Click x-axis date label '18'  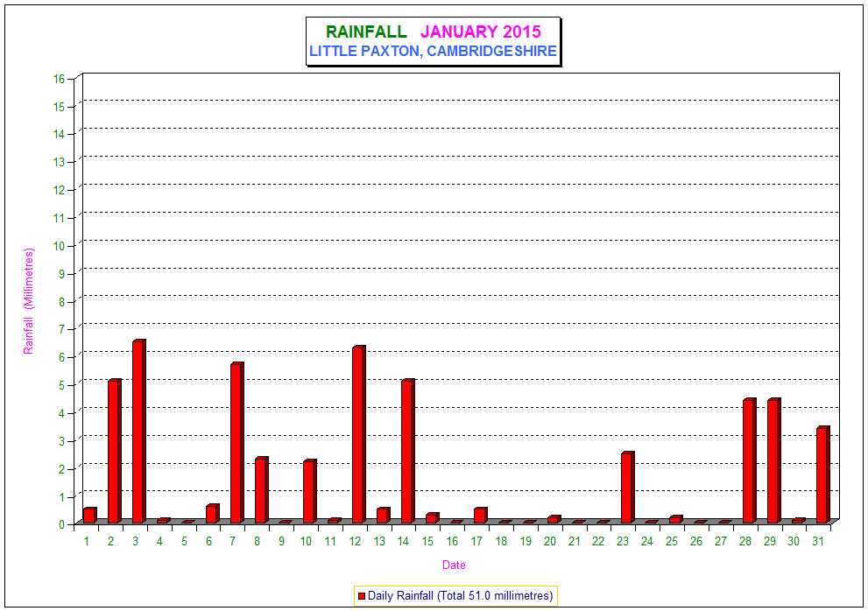[x=501, y=542]
